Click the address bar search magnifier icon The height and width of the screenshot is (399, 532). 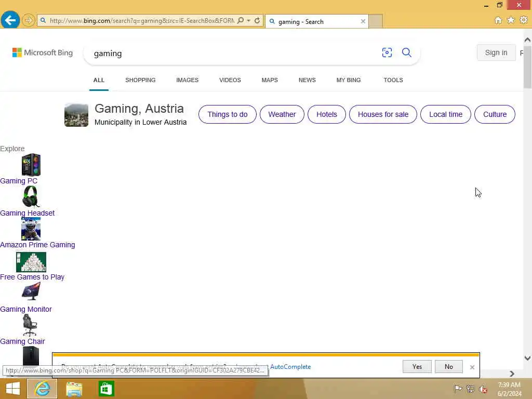(240, 21)
